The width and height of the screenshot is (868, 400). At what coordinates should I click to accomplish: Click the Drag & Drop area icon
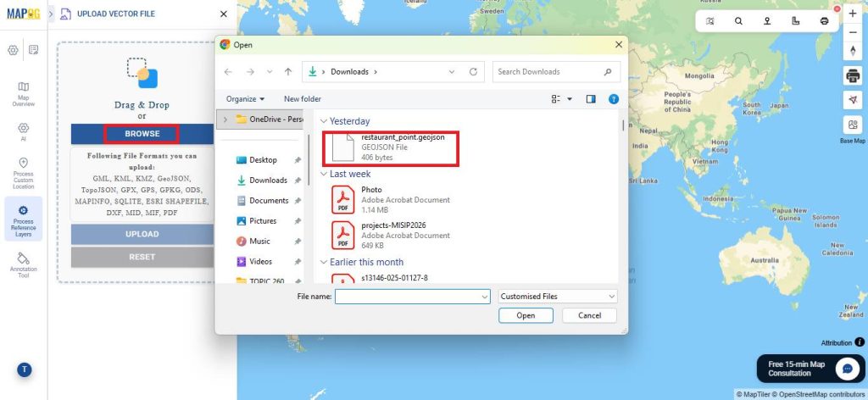pos(142,73)
